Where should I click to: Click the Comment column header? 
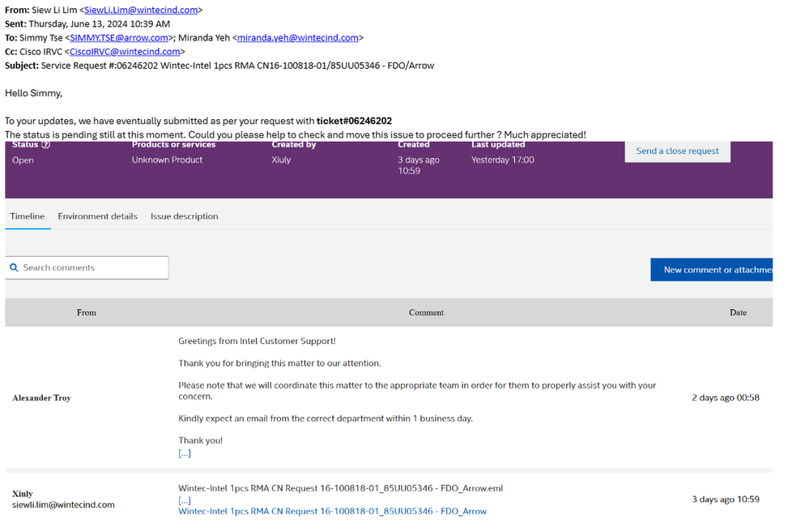point(426,313)
